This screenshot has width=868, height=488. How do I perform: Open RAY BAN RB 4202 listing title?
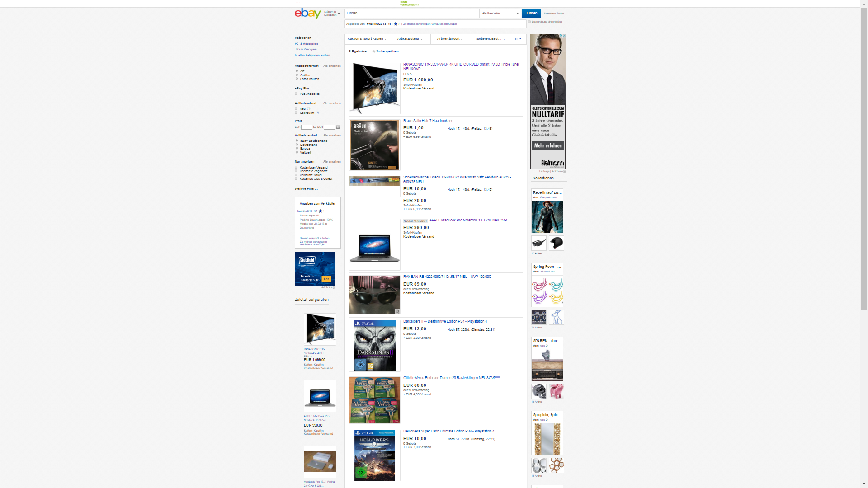(447, 277)
